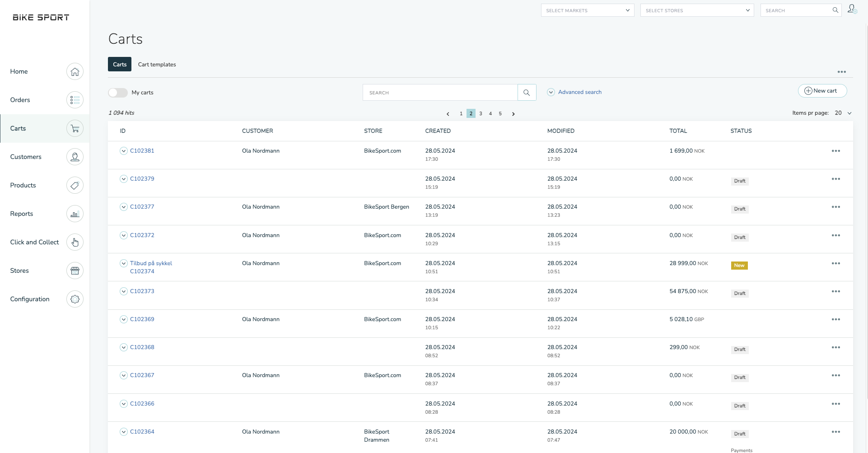Open actions menu for cart C102381
This screenshot has width=868, height=453.
[x=835, y=151]
